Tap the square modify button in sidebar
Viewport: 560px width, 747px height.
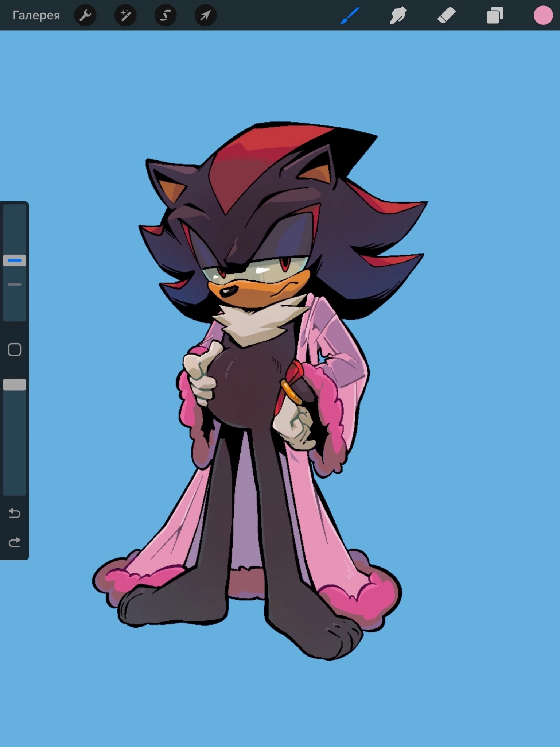click(15, 349)
